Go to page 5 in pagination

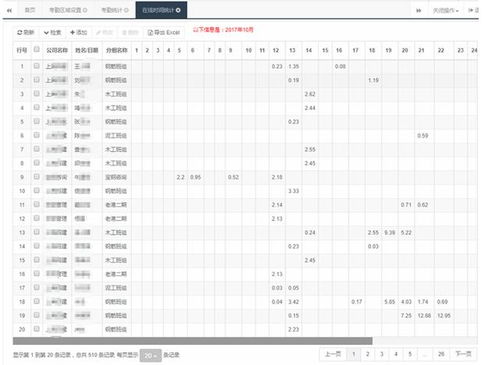[x=410, y=354]
